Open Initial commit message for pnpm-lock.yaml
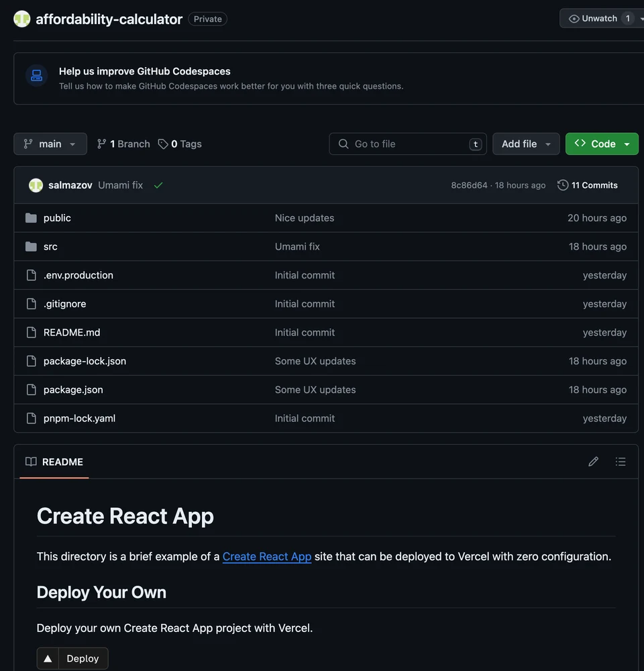Viewport: 644px width, 671px height. click(x=305, y=419)
